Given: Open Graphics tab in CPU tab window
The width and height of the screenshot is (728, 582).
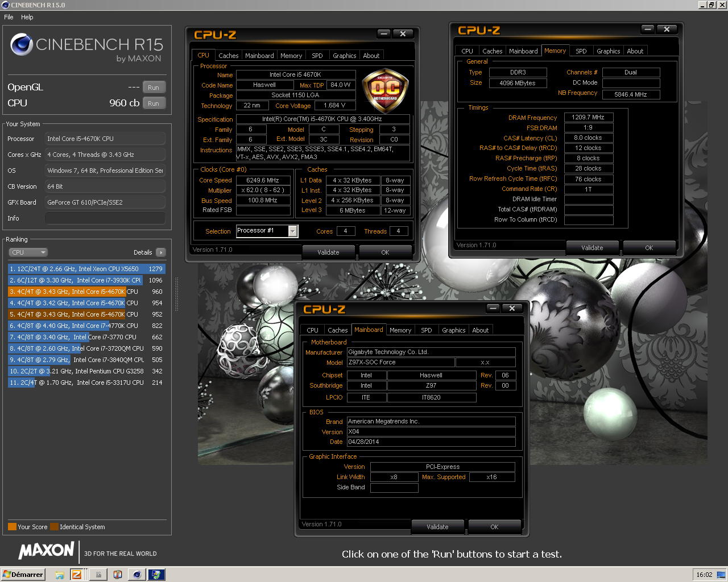Looking at the screenshot, I should click(345, 56).
